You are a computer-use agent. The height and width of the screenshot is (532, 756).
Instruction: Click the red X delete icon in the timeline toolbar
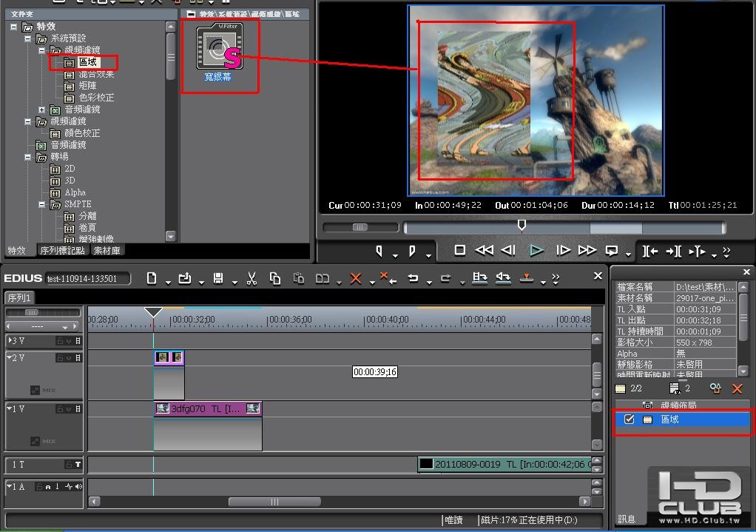(x=356, y=278)
